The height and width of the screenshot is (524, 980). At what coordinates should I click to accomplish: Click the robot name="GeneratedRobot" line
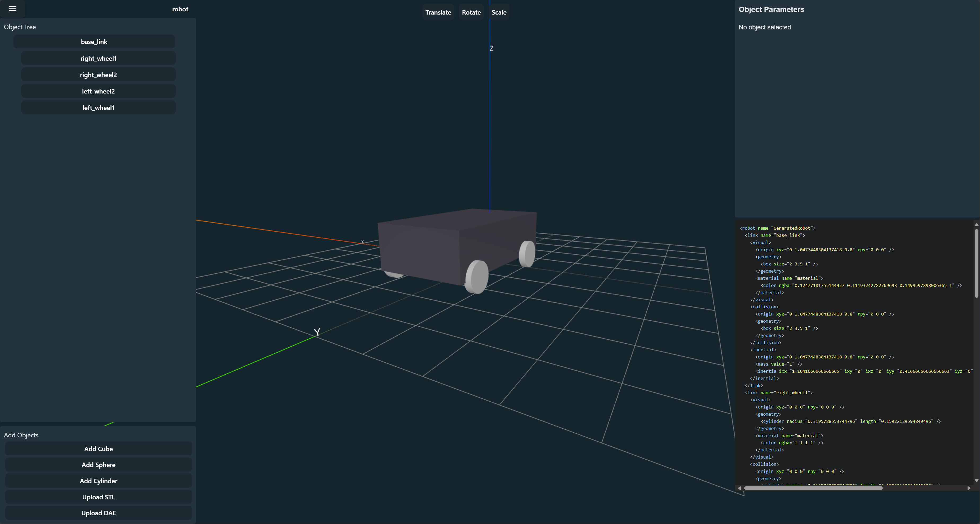pyautogui.click(x=777, y=228)
